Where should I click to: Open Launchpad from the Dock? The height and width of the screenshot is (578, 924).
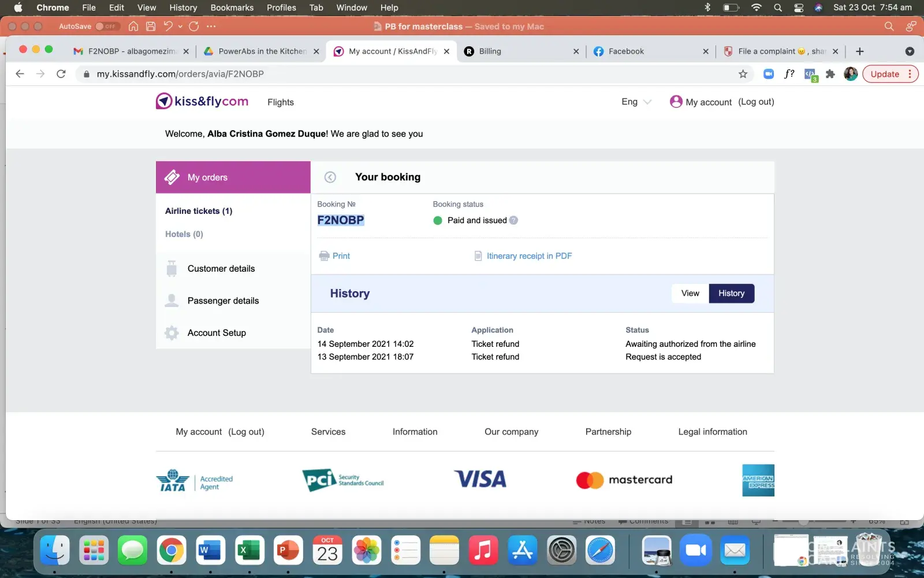pos(94,550)
